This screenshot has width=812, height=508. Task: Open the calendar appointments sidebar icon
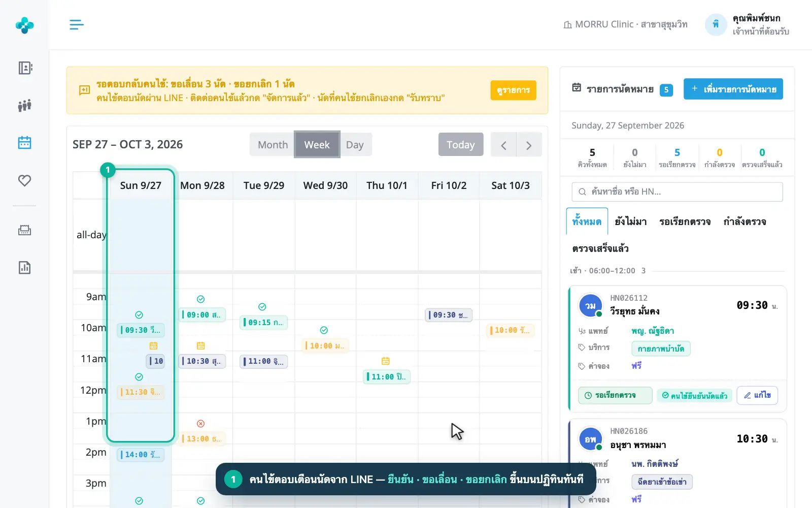pyautogui.click(x=25, y=143)
